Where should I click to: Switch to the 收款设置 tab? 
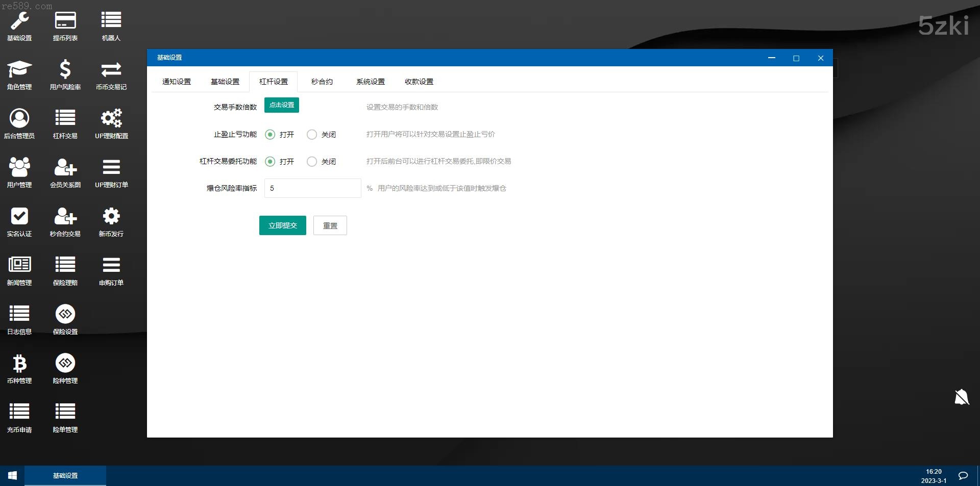(x=419, y=82)
